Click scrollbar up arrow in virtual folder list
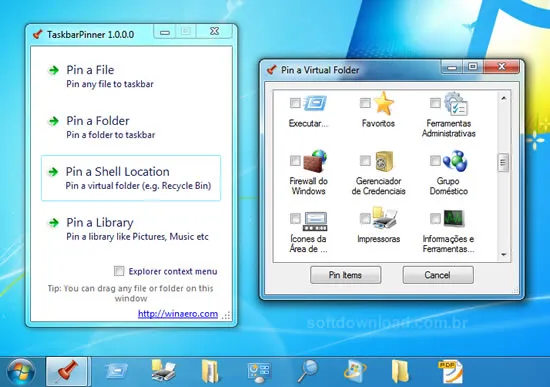The width and height of the screenshot is (550, 387). [504, 98]
